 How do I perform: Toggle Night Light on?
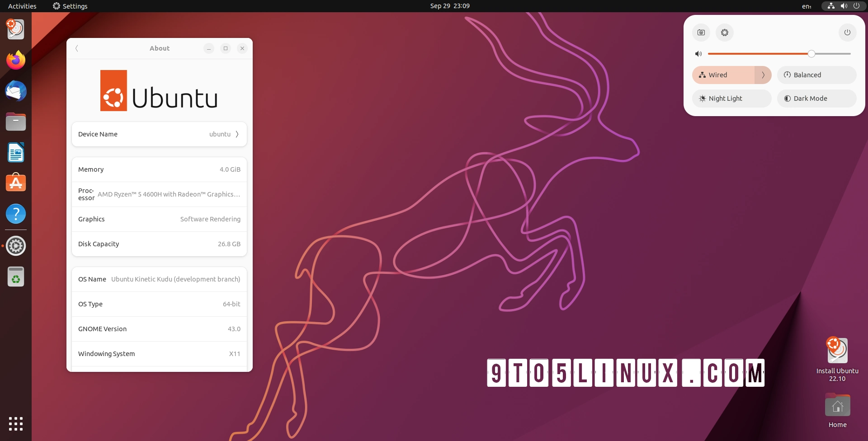coord(731,99)
